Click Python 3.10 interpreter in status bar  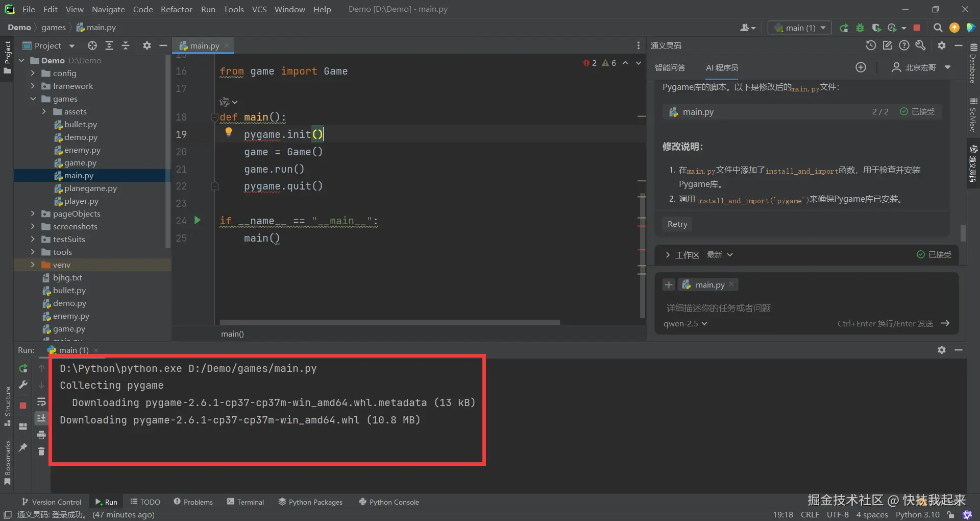pos(917,515)
